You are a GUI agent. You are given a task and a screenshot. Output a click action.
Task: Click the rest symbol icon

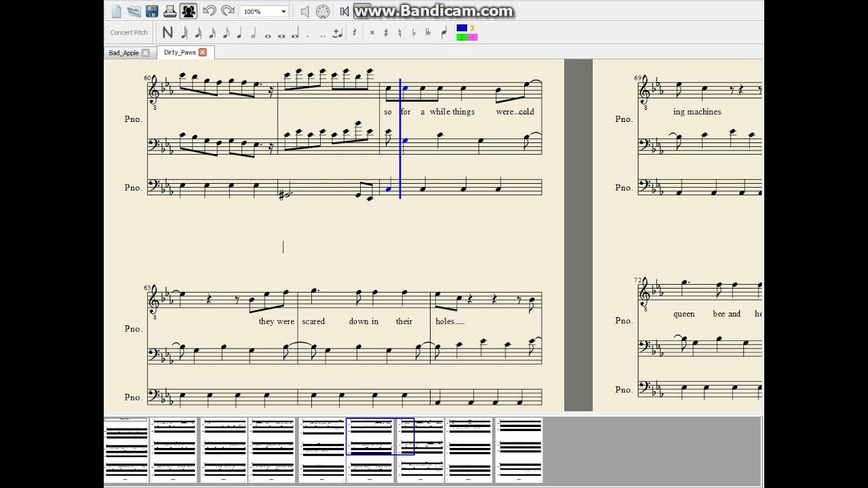[354, 33]
